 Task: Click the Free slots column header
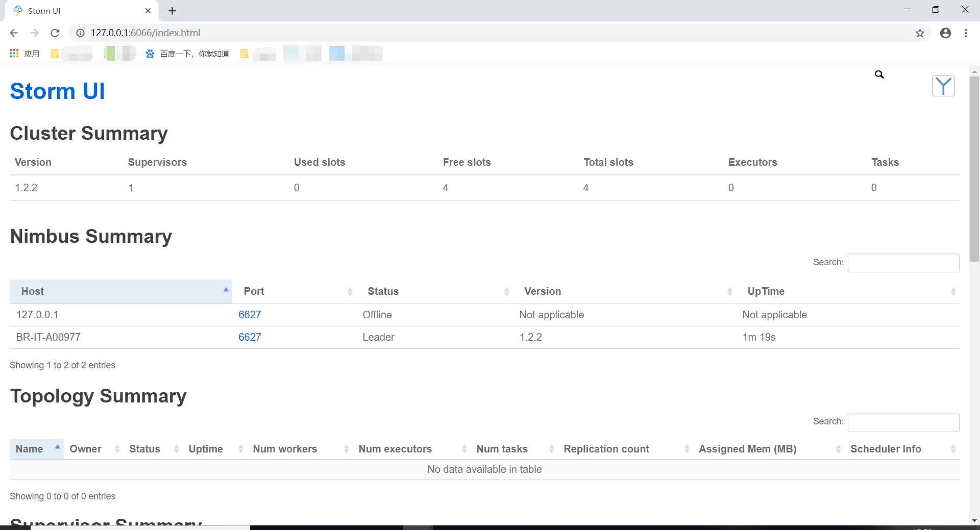click(467, 162)
